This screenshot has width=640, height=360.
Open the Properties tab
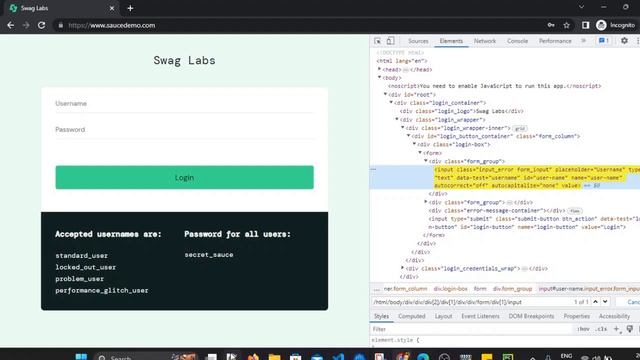(577, 316)
